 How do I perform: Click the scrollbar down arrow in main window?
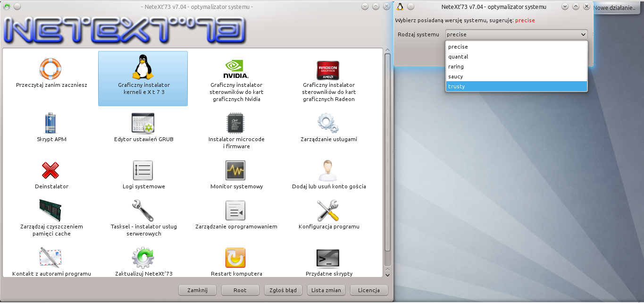[x=387, y=274]
